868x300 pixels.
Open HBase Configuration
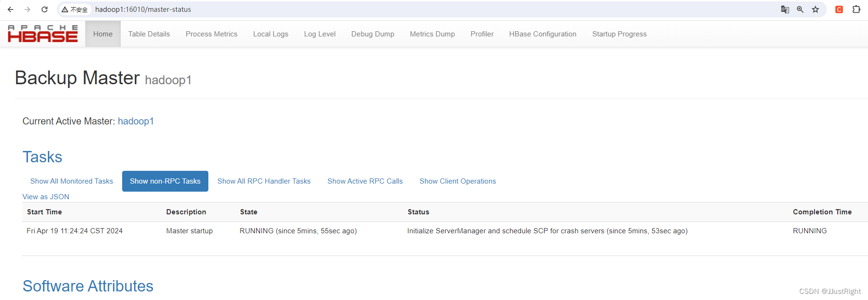[543, 34]
